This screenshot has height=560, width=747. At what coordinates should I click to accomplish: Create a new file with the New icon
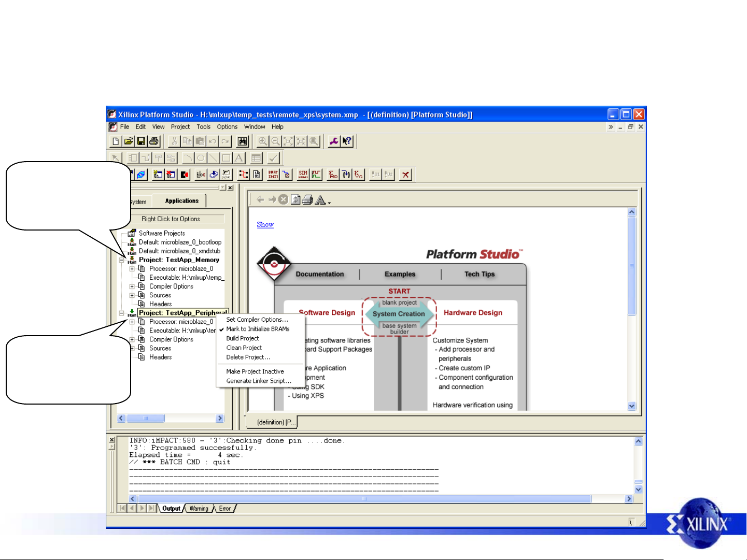115,141
